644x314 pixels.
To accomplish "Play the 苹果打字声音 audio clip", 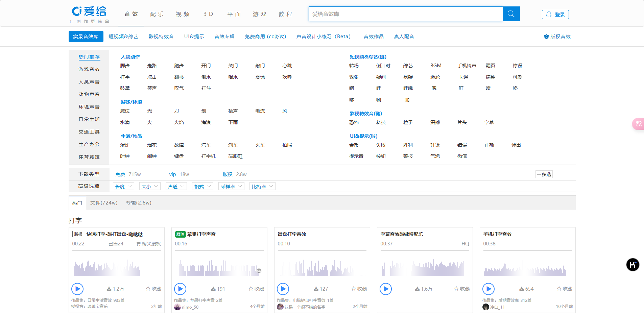I will click(x=180, y=289).
